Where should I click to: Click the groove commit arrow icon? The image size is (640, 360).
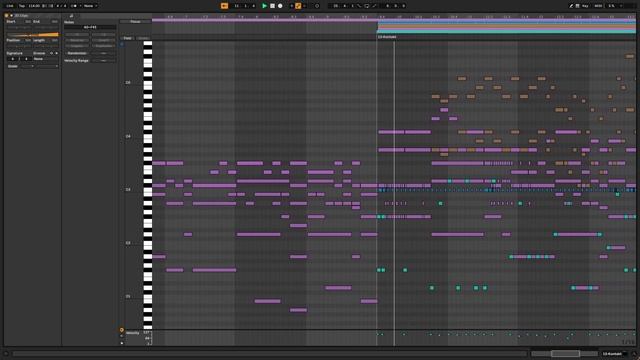coord(56,53)
